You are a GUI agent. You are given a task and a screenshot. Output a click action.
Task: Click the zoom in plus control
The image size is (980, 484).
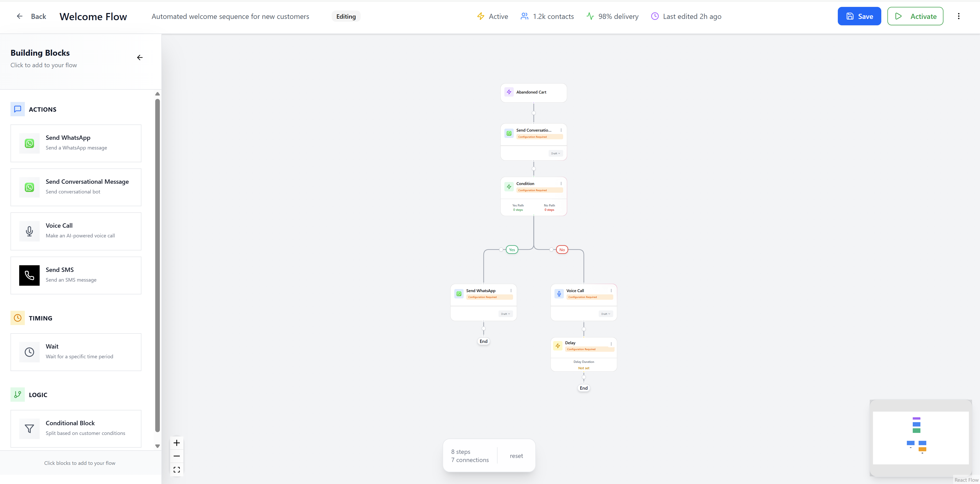coord(176,443)
